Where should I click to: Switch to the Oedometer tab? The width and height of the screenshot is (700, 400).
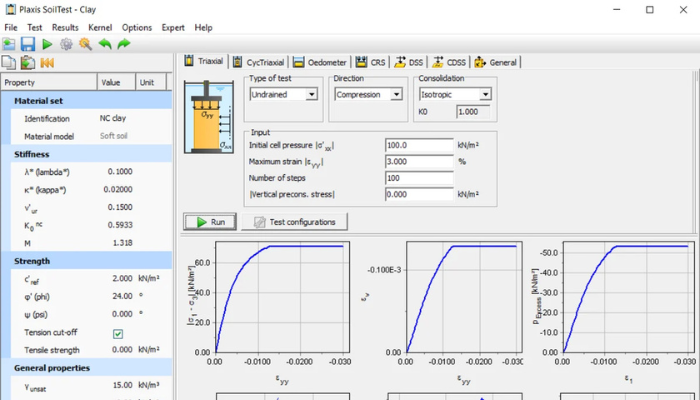(x=320, y=62)
